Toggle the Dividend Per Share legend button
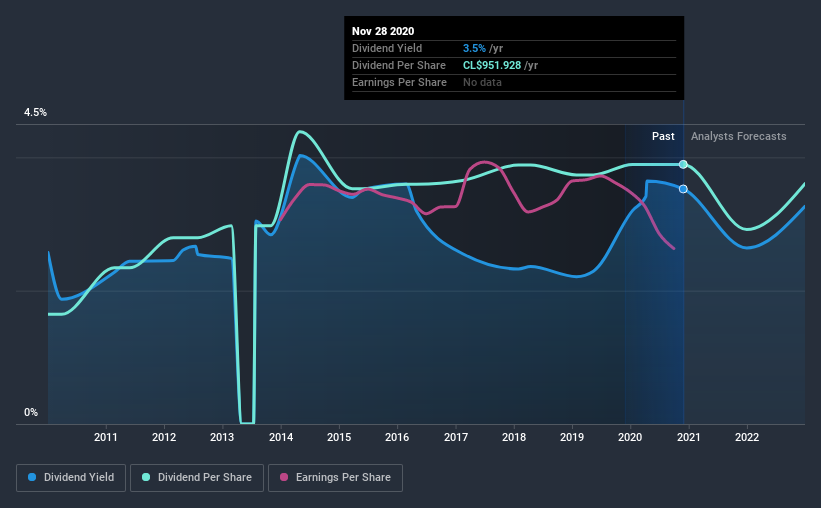821x508 pixels. (197, 478)
